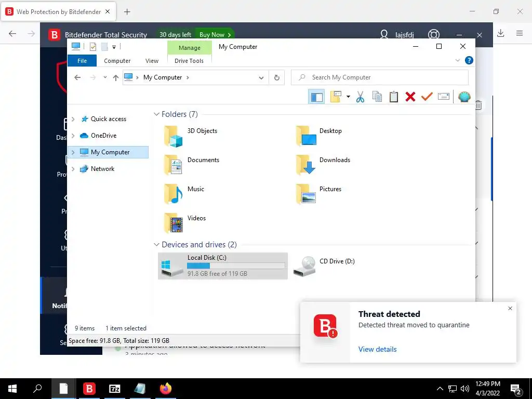
Task: Click the Recent locations dropdown arrow
Action: 105,77
